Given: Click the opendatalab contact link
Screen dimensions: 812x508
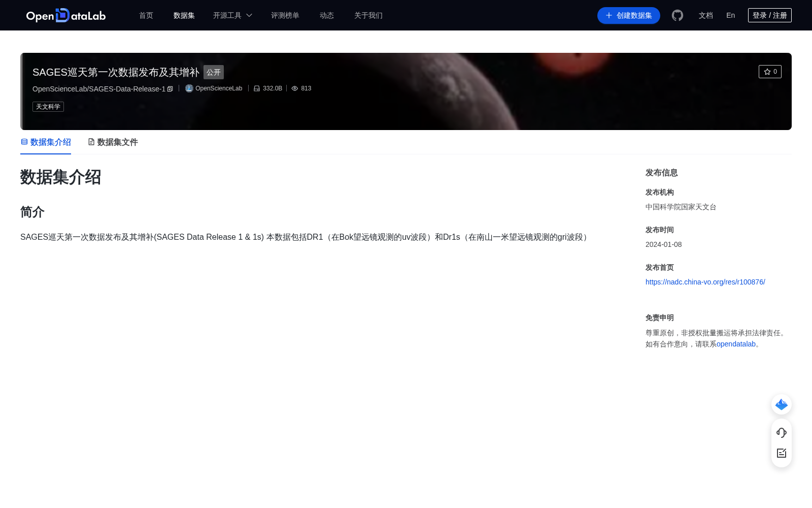Looking at the screenshot, I should (736, 344).
